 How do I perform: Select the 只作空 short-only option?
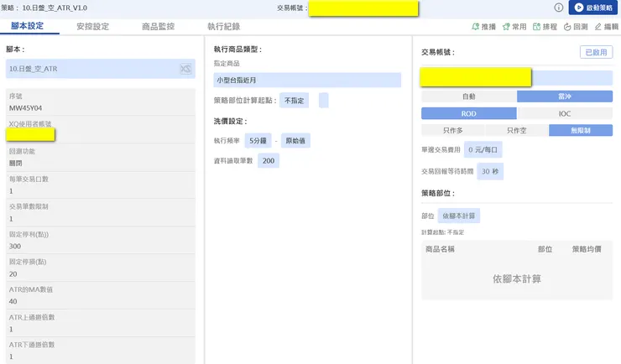[517, 130]
